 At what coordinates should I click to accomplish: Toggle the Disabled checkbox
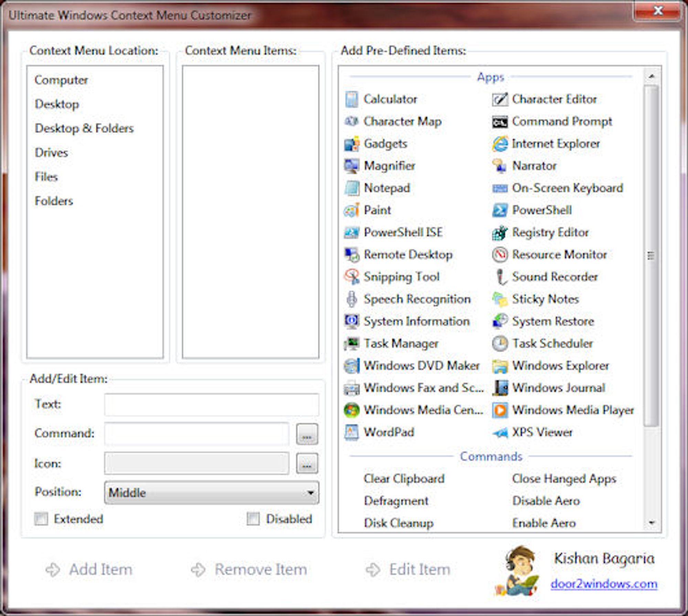(x=253, y=519)
